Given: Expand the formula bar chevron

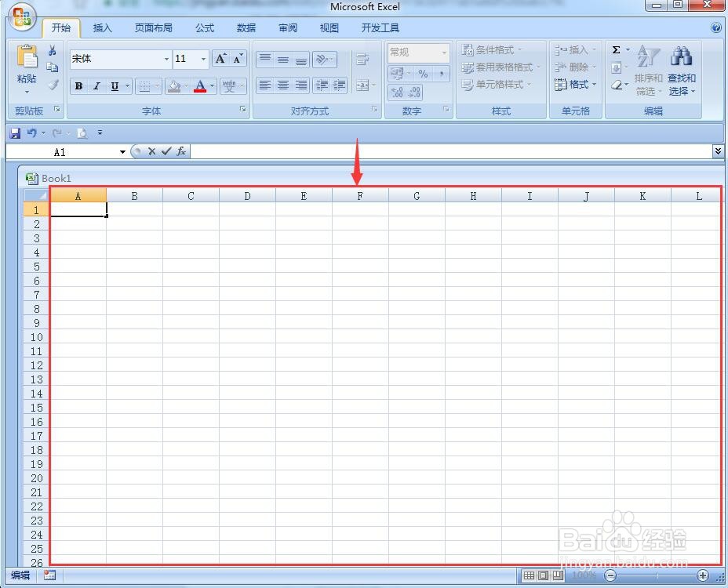Looking at the screenshot, I should 718,151.
